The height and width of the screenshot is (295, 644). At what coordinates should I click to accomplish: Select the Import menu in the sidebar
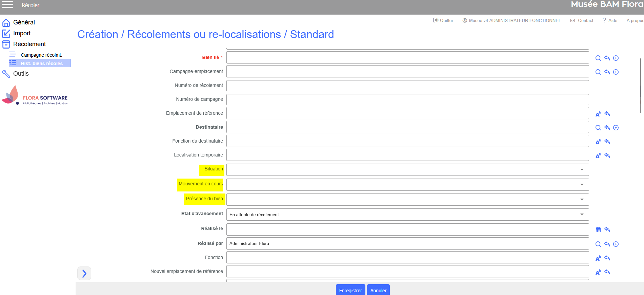(x=22, y=33)
